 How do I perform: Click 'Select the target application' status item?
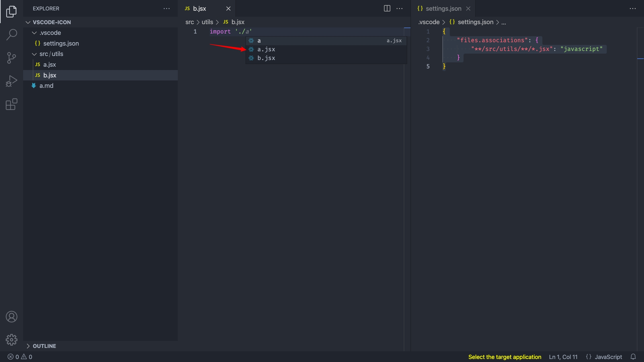point(504,357)
